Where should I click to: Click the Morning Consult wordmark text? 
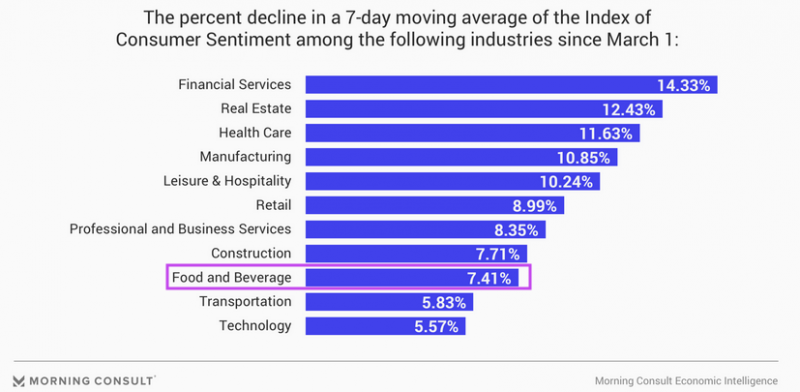[x=92, y=381]
